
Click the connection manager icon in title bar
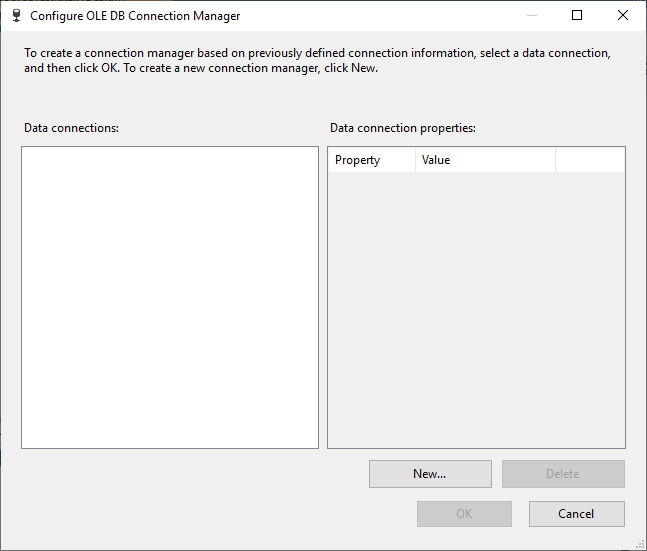(x=16, y=16)
